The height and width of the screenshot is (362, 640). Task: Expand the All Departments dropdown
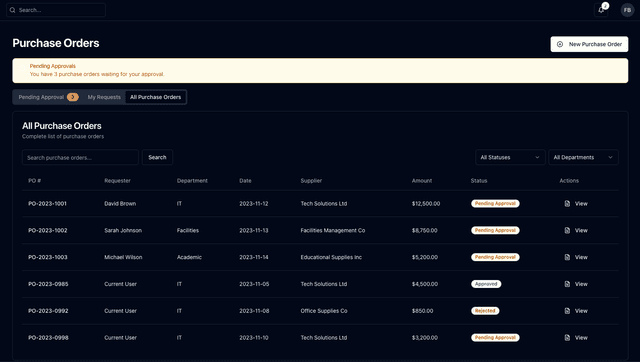[583, 157]
